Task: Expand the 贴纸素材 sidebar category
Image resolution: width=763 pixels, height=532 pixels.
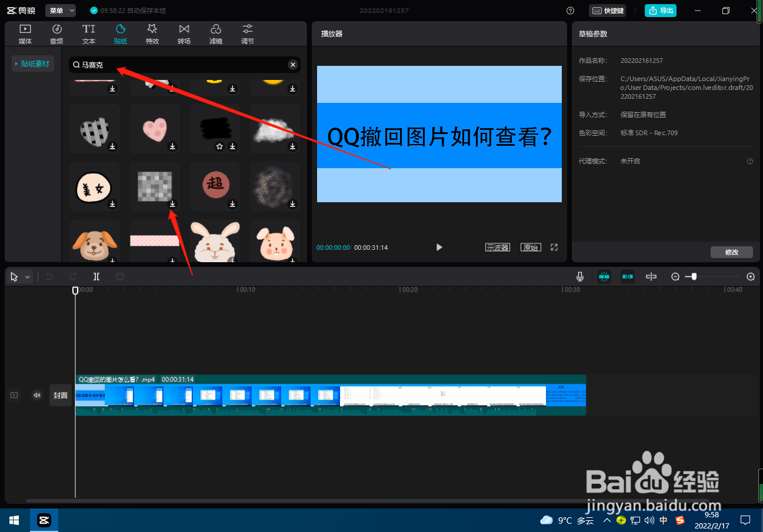Action: pyautogui.click(x=33, y=64)
